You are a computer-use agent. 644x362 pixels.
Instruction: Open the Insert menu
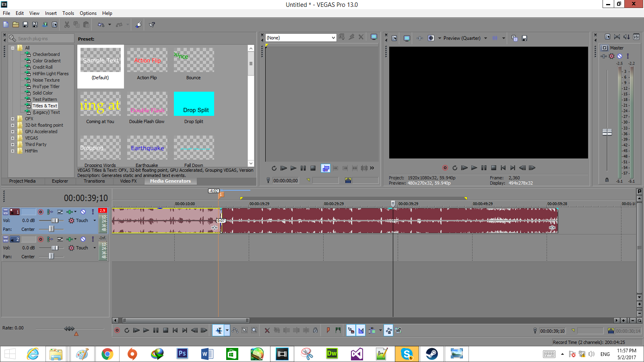coord(51,13)
